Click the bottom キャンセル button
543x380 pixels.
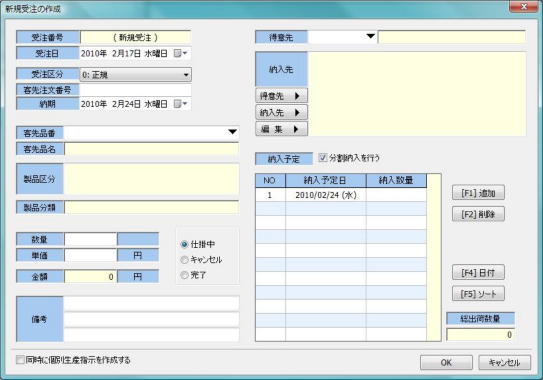[x=504, y=362]
